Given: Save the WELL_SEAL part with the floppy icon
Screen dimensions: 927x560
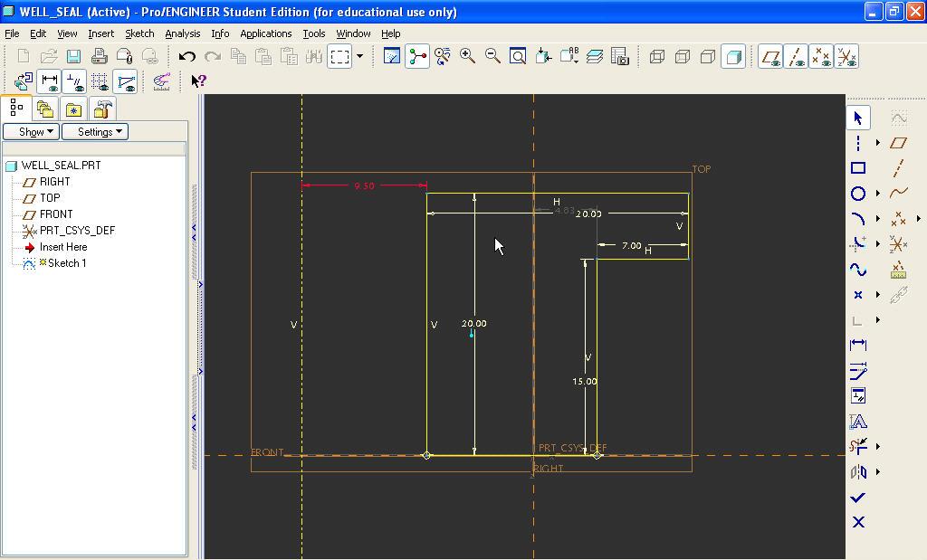Looking at the screenshot, I should pos(74,57).
